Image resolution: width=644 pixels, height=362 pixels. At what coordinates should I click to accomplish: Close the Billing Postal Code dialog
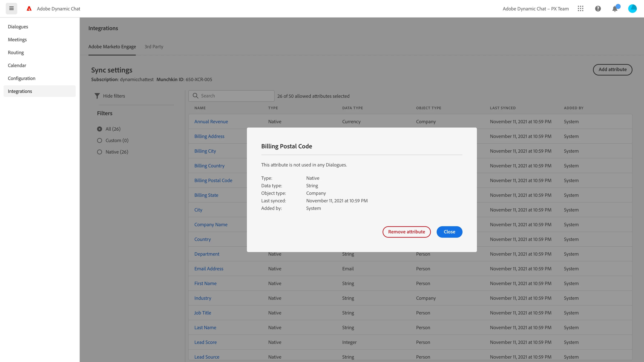click(x=449, y=232)
